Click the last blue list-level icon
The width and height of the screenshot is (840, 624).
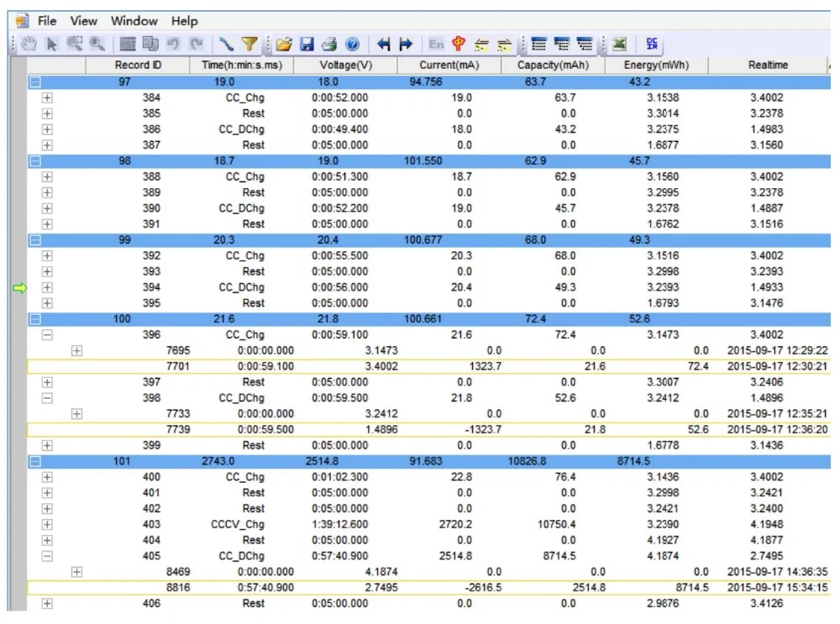[585, 44]
